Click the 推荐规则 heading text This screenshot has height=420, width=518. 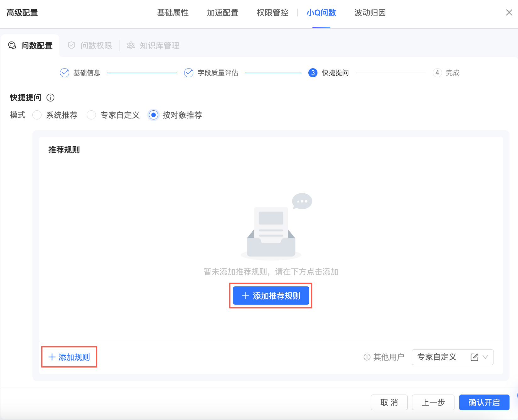64,150
